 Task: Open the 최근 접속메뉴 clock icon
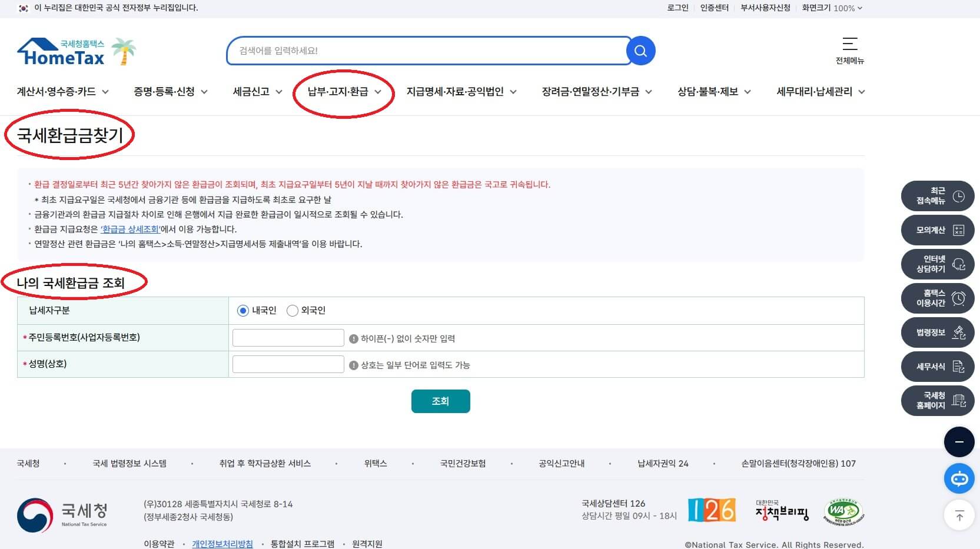(958, 196)
